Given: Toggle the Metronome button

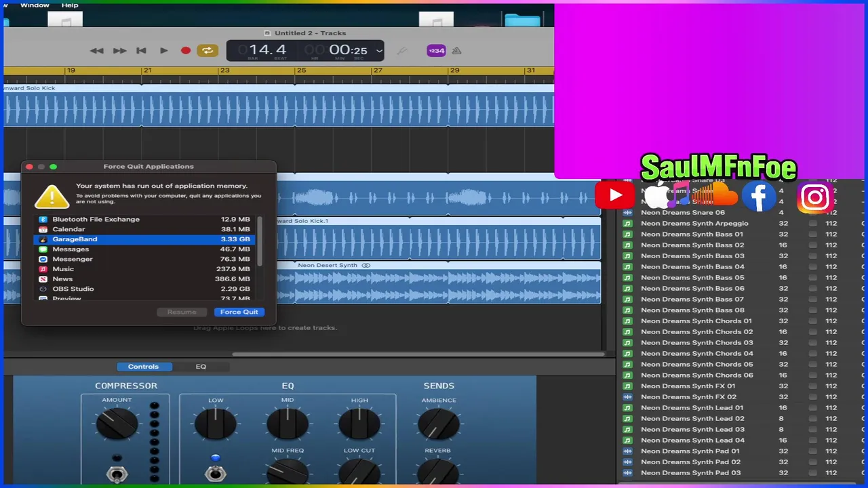Looking at the screenshot, I should click(456, 51).
